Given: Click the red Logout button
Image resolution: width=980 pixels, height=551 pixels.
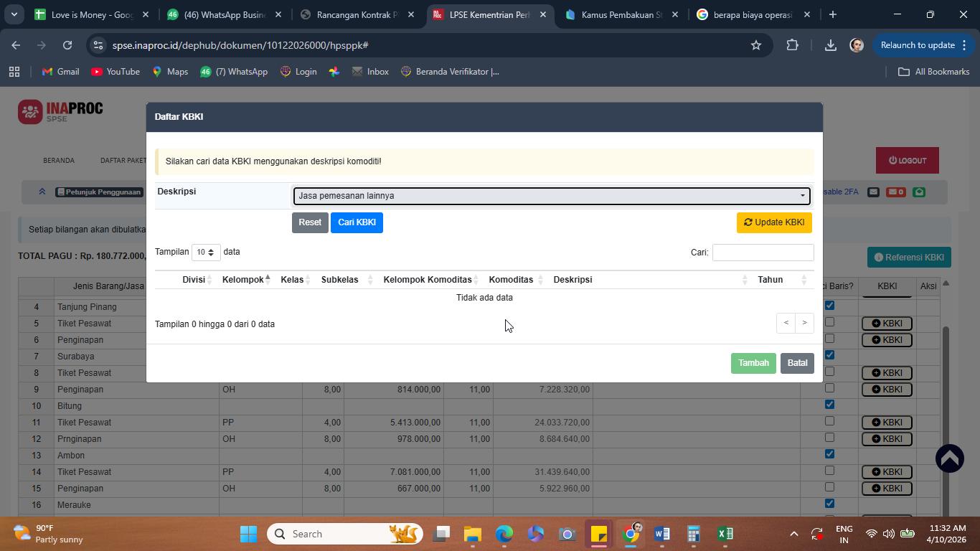Looking at the screenshot, I should (908, 161).
